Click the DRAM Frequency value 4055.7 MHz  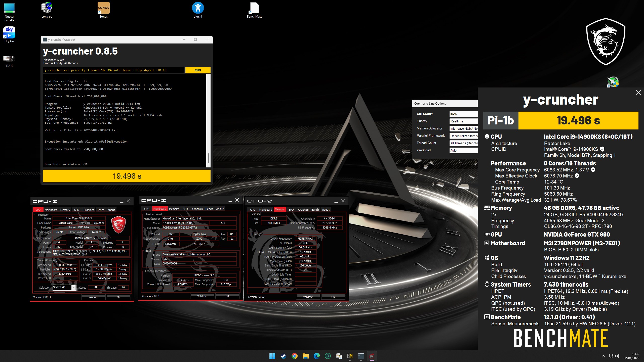(x=305, y=239)
